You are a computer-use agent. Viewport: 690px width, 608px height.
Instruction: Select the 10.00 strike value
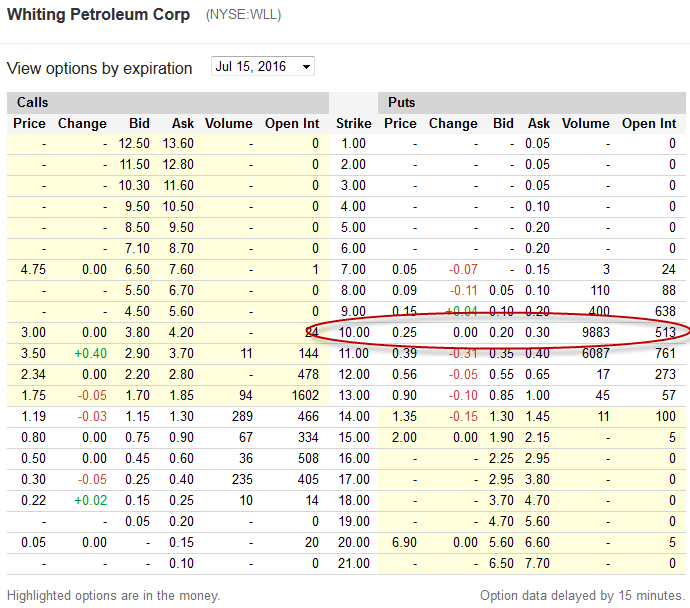(x=354, y=333)
